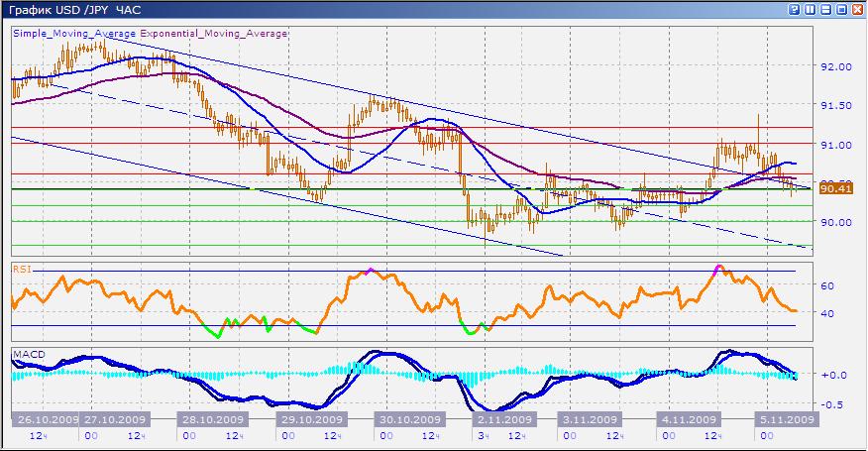This screenshot has height=451, width=868.
Task: Click the 92.00 price axis label
Action: (836, 67)
